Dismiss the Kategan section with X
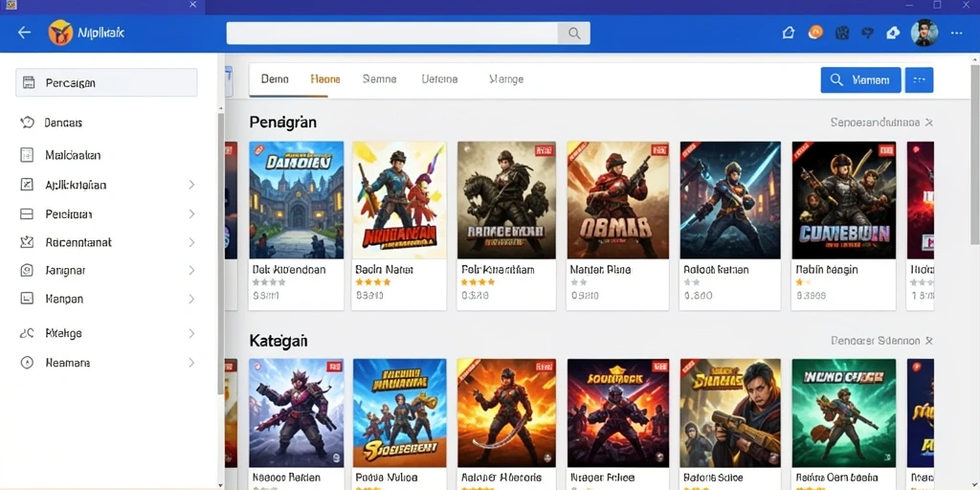 (x=928, y=341)
